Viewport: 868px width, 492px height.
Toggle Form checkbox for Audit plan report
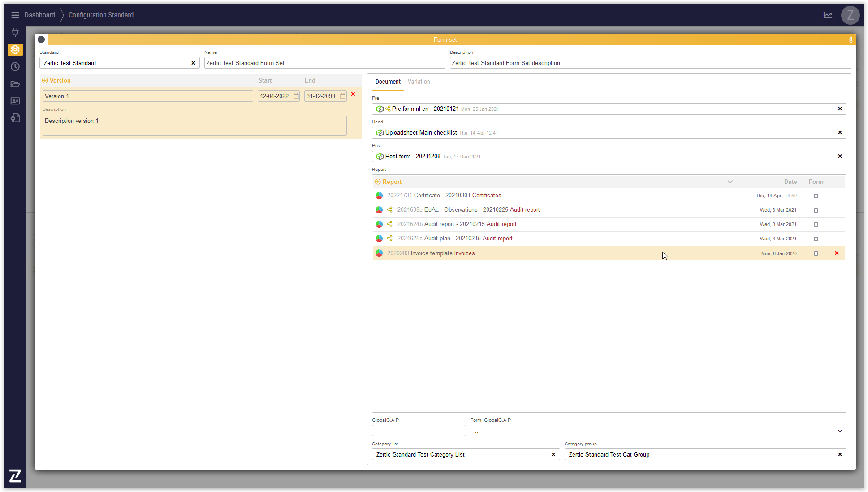816,239
